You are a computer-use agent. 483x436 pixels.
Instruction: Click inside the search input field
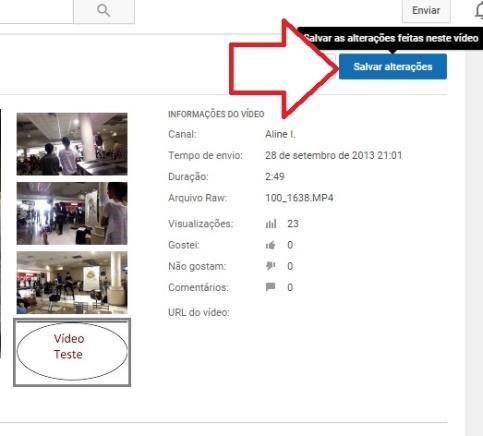[x=36, y=11]
